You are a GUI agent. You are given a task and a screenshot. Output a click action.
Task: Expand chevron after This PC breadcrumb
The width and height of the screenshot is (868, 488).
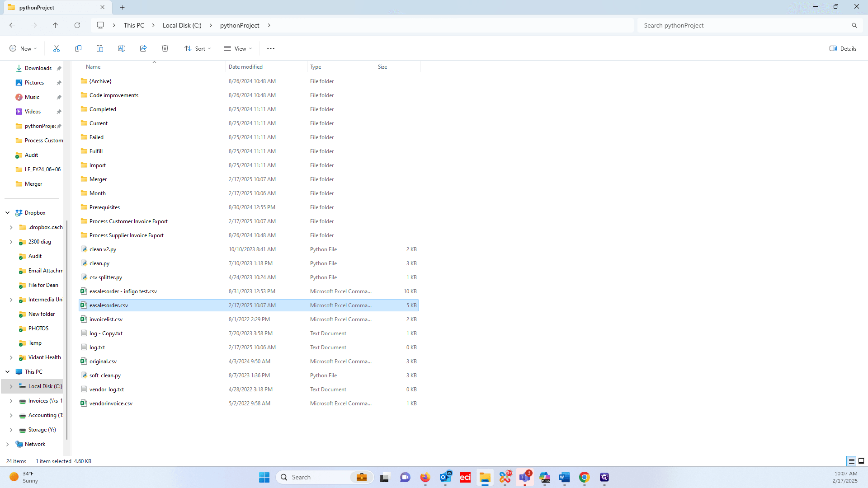[x=153, y=25]
